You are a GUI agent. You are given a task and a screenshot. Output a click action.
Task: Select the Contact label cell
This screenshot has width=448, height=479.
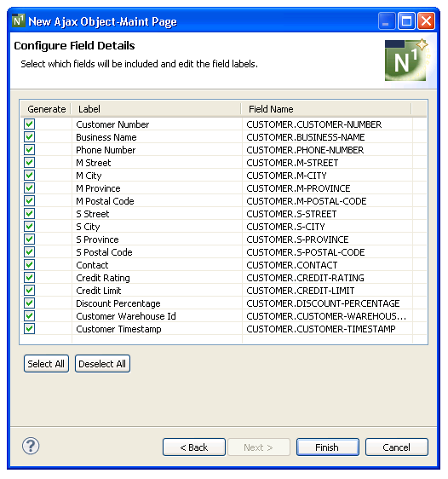(x=158, y=265)
